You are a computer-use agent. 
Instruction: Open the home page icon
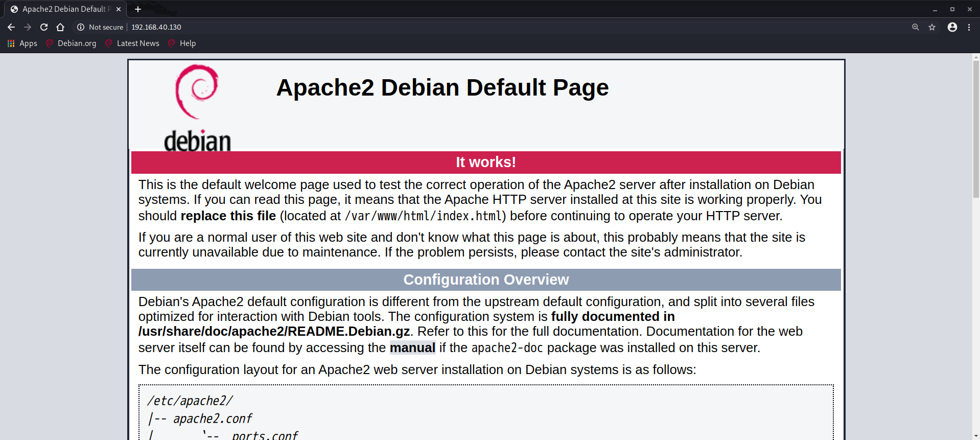click(x=60, y=27)
